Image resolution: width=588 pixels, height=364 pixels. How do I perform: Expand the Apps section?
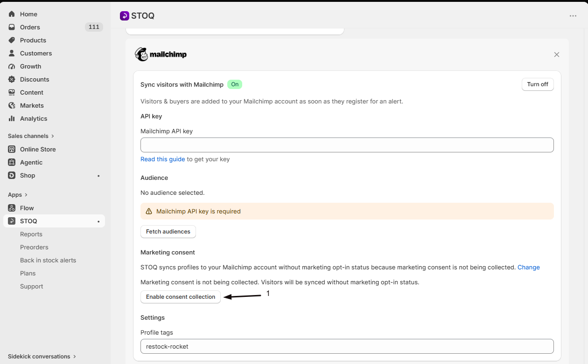(x=18, y=195)
